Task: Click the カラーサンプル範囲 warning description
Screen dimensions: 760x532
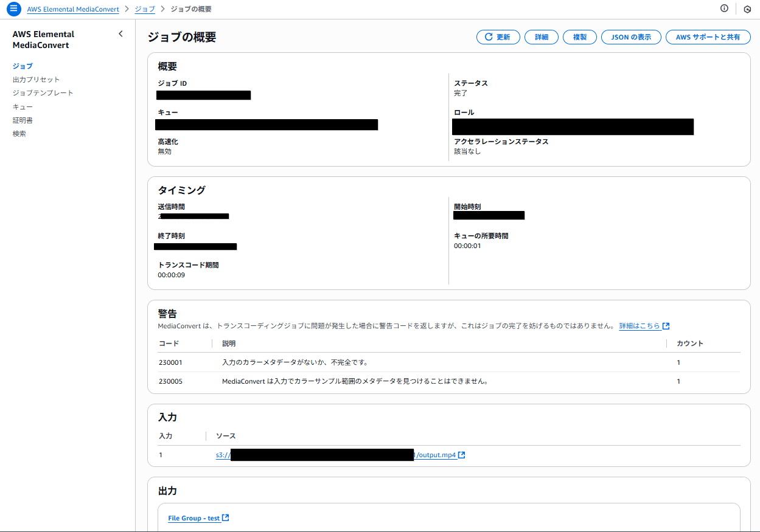Action: (355, 382)
